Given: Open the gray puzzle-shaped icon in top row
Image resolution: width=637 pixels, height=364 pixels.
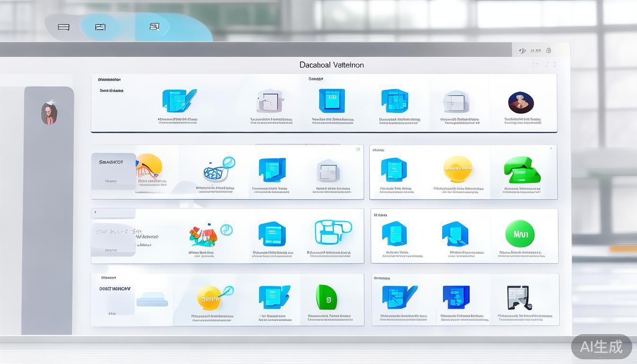Looking at the screenshot, I should click(270, 101).
